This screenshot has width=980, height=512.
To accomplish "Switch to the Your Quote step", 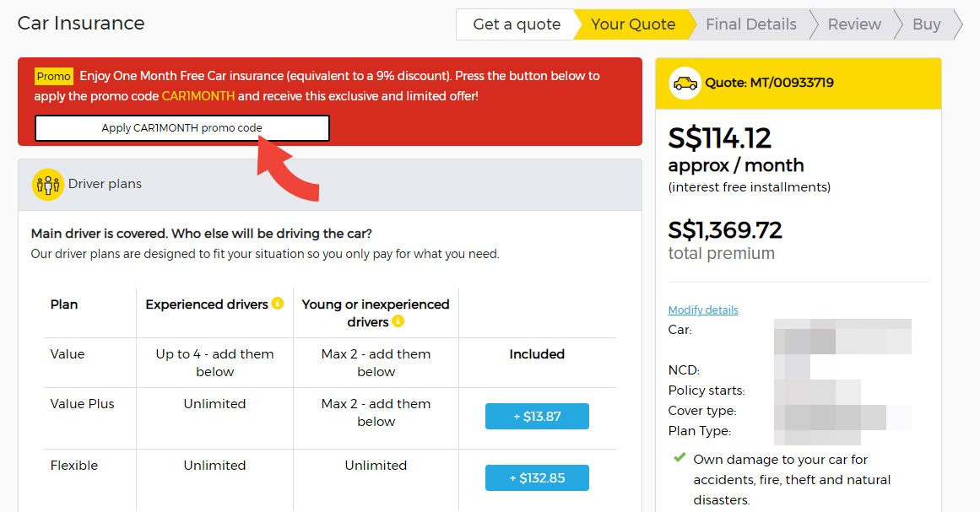I will 631,24.
